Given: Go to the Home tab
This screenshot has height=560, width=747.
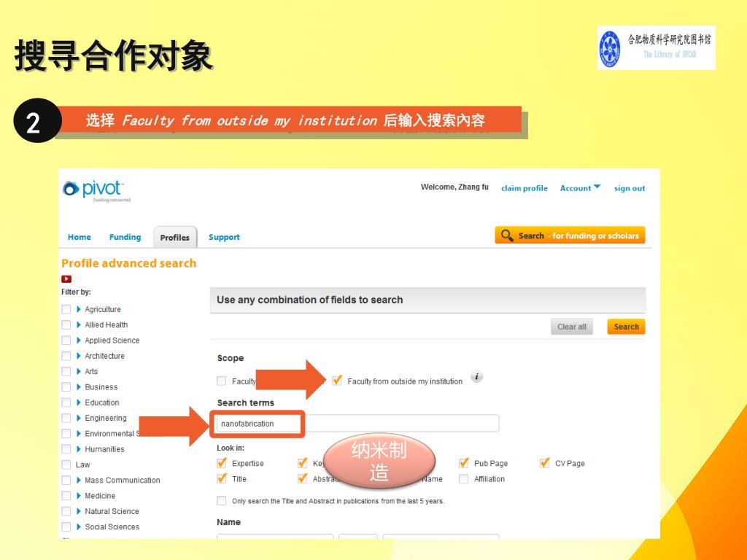Looking at the screenshot, I should point(79,237).
